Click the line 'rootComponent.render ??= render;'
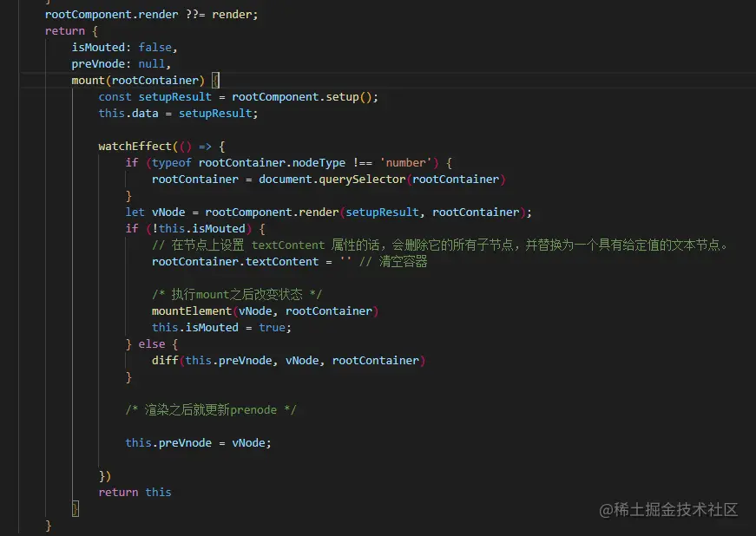 (x=151, y=15)
